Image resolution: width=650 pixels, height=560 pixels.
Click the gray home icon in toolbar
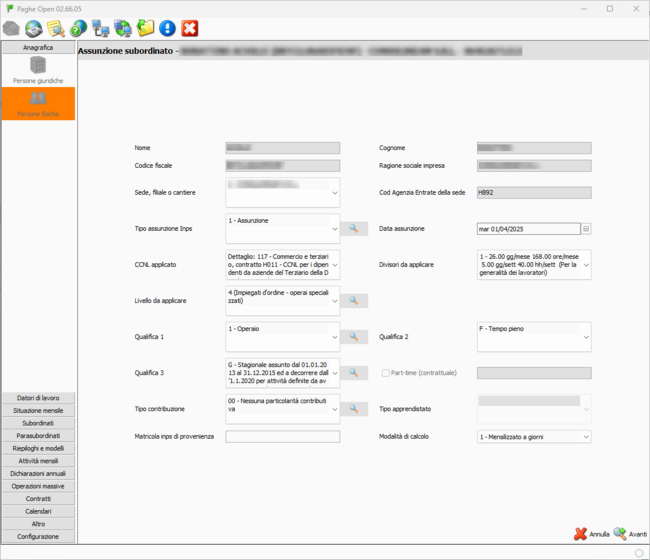[11, 28]
